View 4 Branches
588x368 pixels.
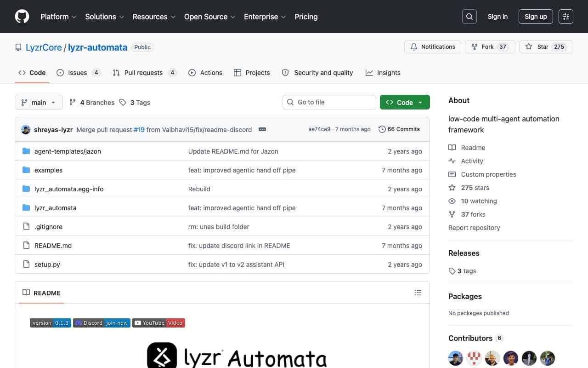point(92,103)
